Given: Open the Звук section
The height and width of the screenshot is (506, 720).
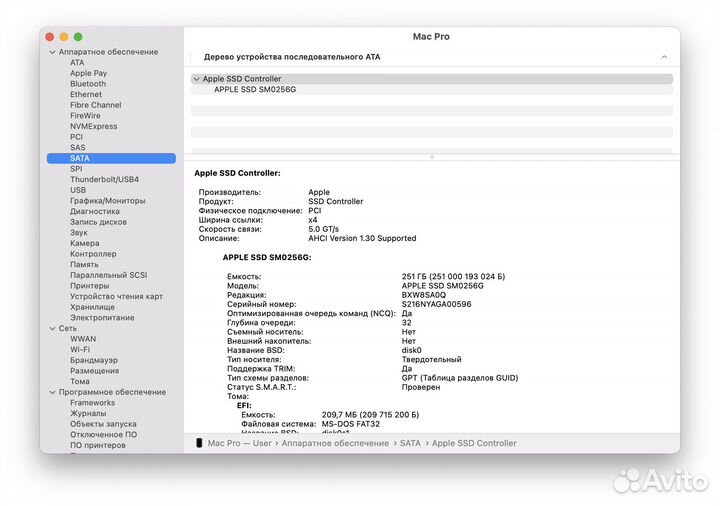Looking at the screenshot, I should (79, 232).
